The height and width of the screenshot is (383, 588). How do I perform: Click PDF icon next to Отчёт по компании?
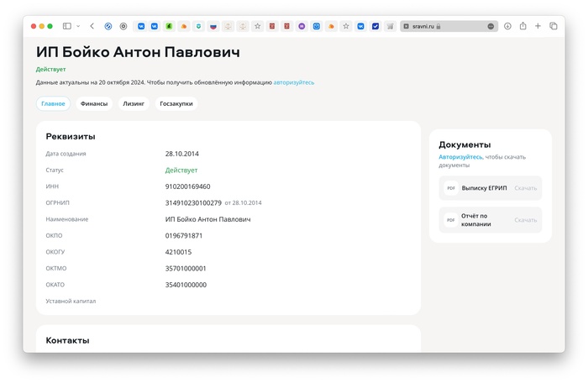coord(450,220)
